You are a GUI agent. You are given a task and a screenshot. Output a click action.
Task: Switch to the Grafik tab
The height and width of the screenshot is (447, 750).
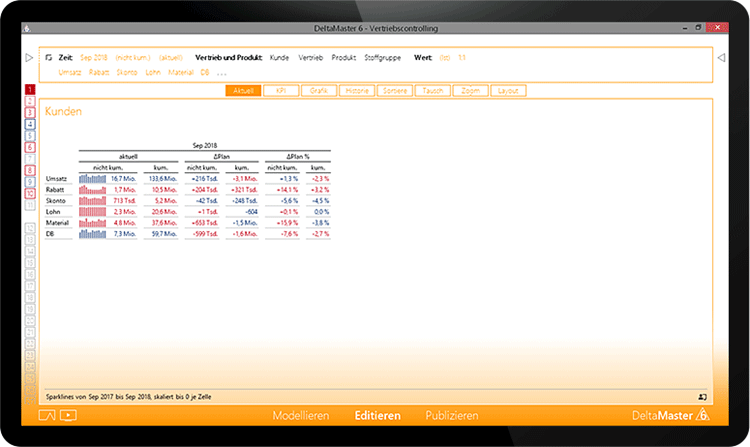pyautogui.click(x=319, y=90)
